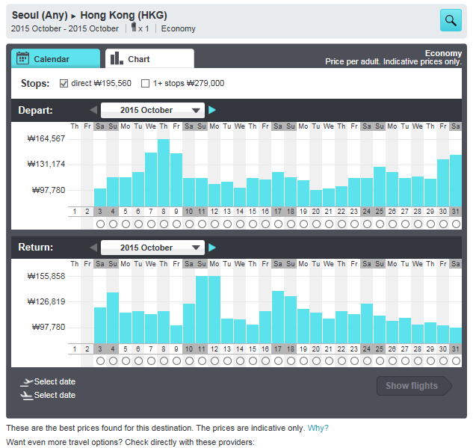Go to next month in Depart chart

[212, 110]
